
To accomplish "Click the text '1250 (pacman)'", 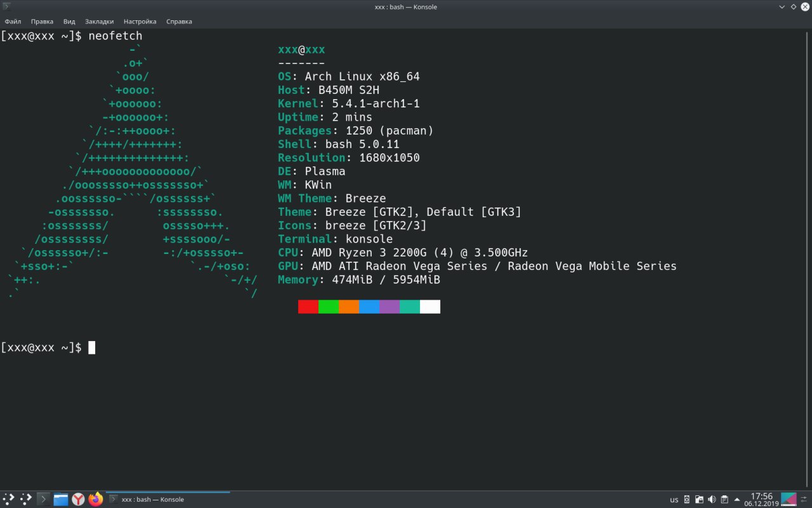I will (x=390, y=131).
